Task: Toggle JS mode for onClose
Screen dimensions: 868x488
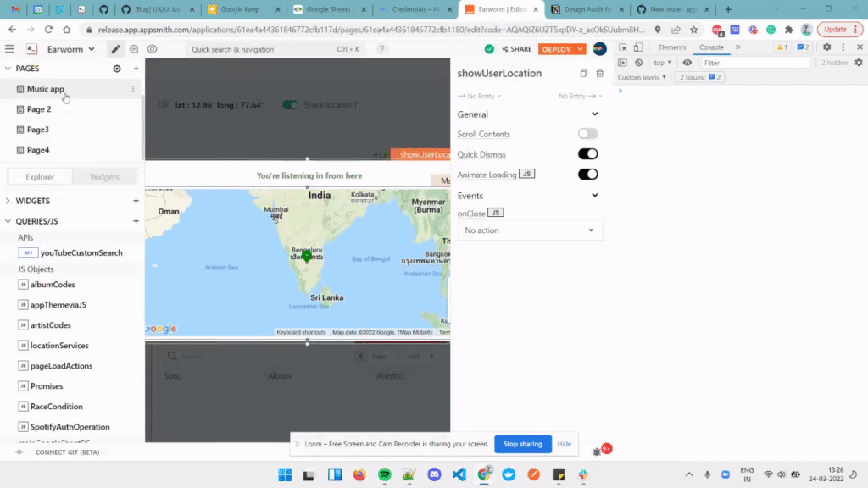Action: 495,213
